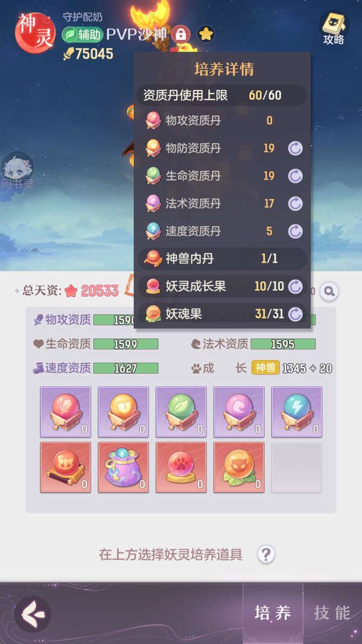Reset the 物防资质丹 count with the refresh icon
The width and height of the screenshot is (362, 644).
295,148
